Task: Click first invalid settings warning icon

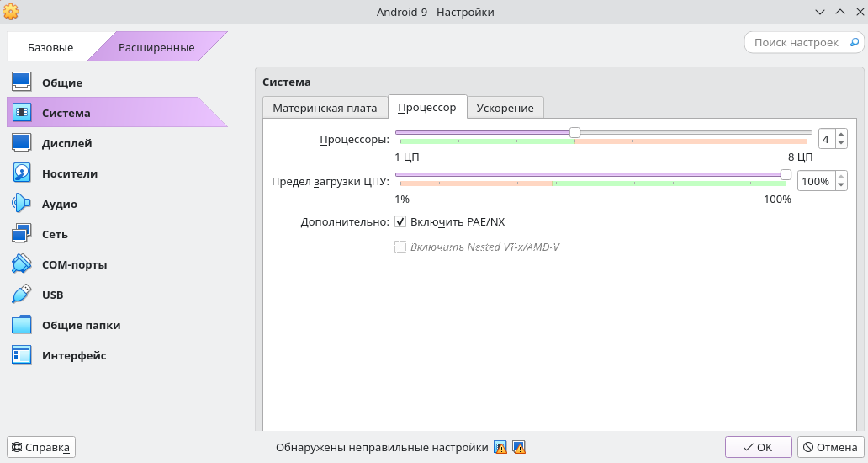Action: click(500, 448)
